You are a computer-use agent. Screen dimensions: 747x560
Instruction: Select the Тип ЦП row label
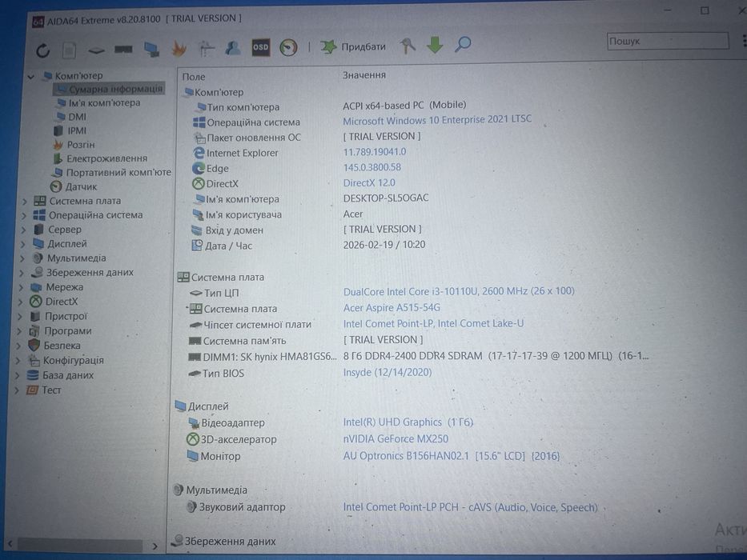click(220, 294)
